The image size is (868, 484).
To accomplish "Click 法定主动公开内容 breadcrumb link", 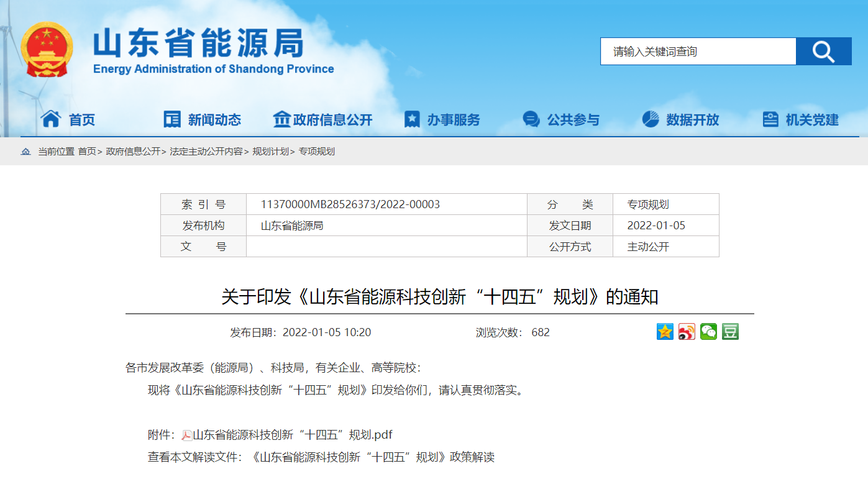I will tap(206, 152).
